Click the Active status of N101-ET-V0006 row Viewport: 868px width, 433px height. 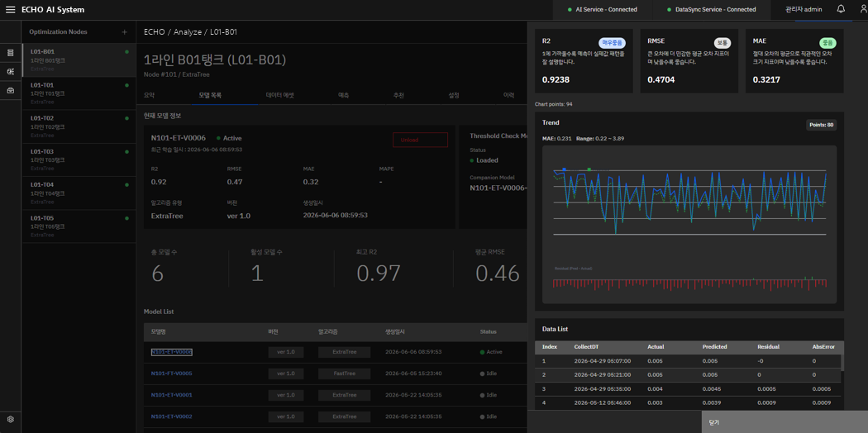pyautogui.click(x=491, y=352)
